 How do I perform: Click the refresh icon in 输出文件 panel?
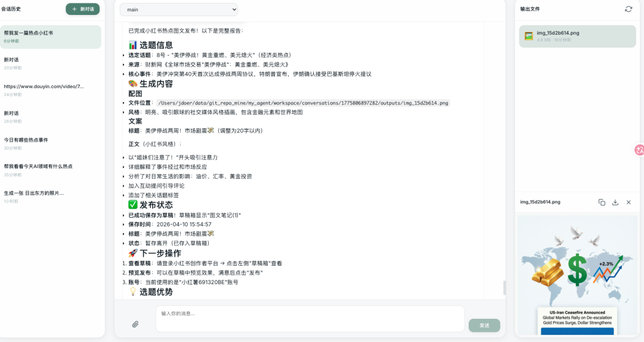click(628, 9)
